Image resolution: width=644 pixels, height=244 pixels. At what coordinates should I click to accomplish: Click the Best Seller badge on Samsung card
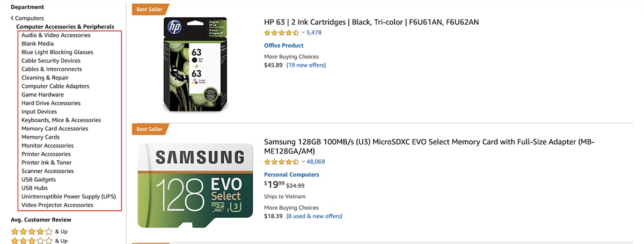(149, 129)
